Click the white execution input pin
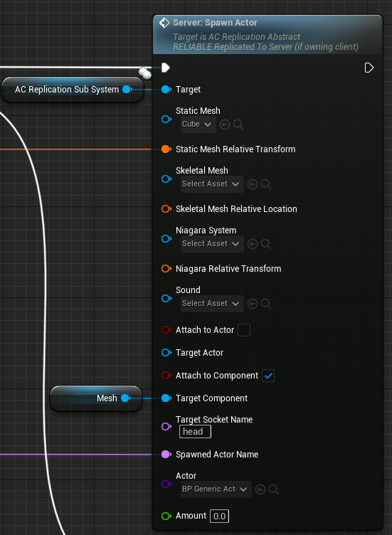 [x=166, y=68]
